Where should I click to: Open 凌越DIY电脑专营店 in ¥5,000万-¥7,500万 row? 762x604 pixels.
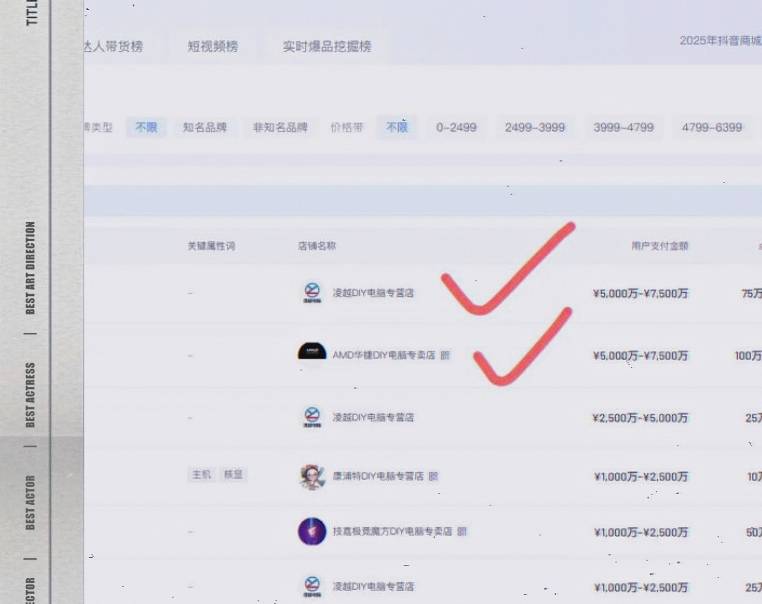tap(373, 293)
